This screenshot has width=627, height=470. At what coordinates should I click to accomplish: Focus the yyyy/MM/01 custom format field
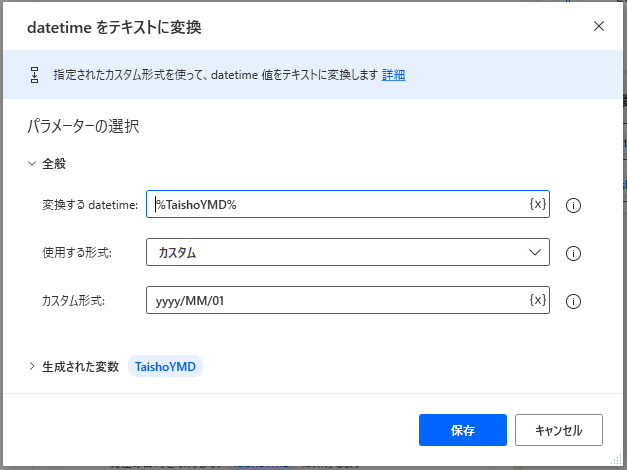tap(335, 300)
